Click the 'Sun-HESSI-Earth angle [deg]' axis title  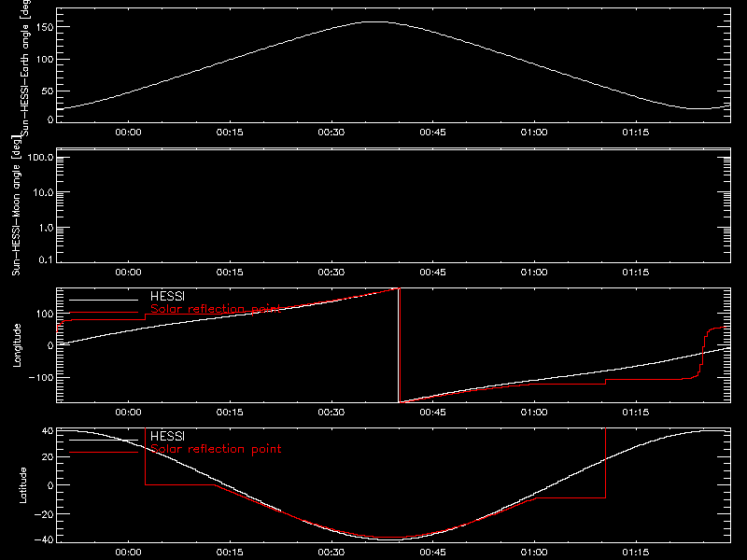[x=25, y=67]
